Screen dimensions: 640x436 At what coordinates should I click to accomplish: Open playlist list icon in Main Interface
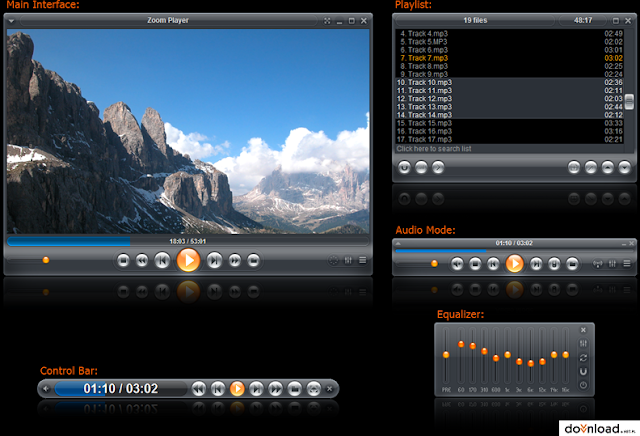coord(362,260)
